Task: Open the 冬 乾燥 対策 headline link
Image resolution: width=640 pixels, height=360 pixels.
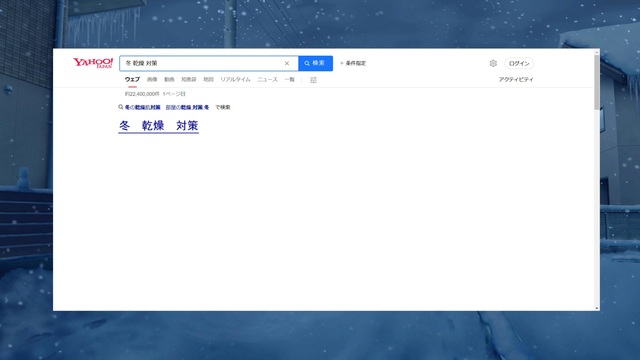Action: tap(158, 126)
